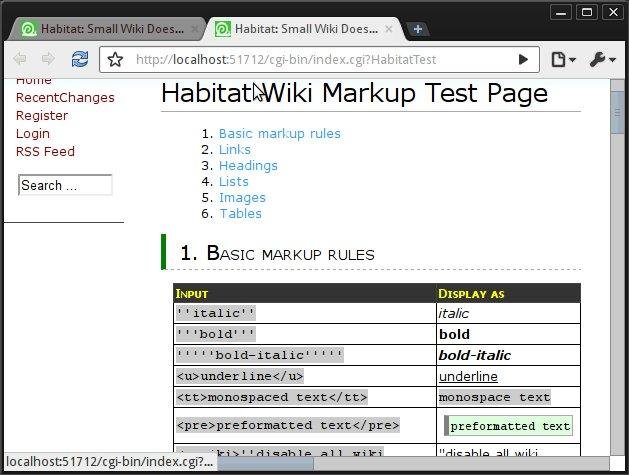629x475 pixels.
Task: Click the '1. Basic markup rules' heading
Action: (x=278, y=254)
